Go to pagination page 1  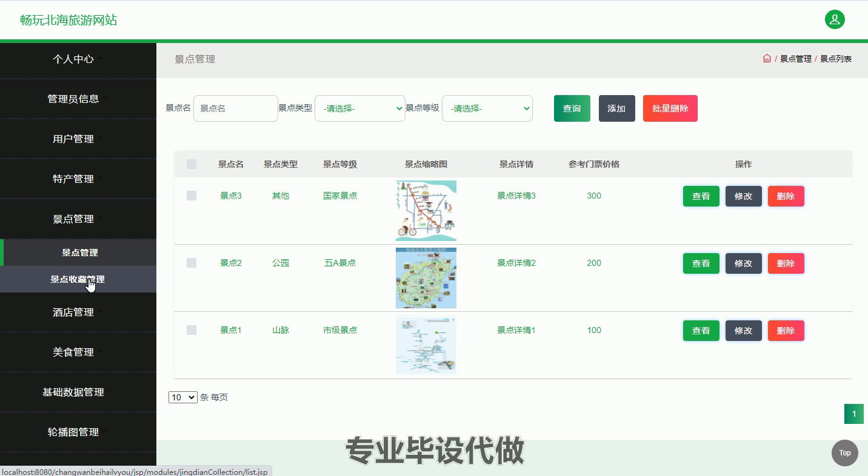coord(854,414)
